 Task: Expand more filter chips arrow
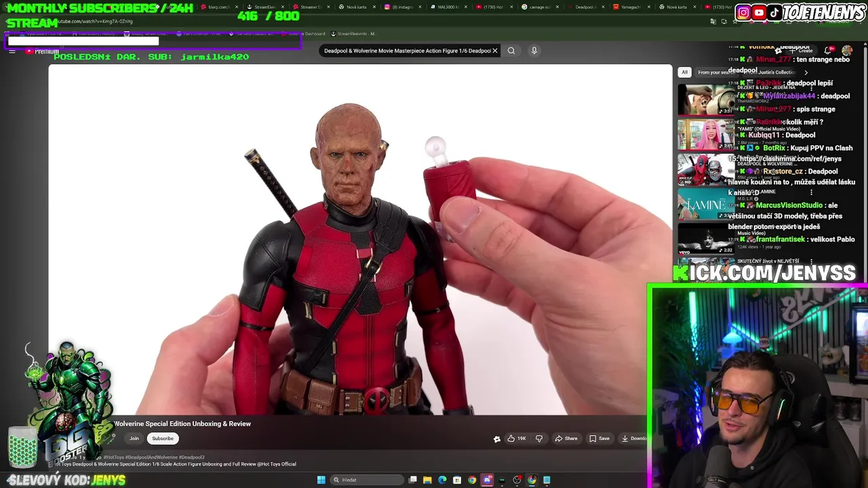(x=806, y=73)
